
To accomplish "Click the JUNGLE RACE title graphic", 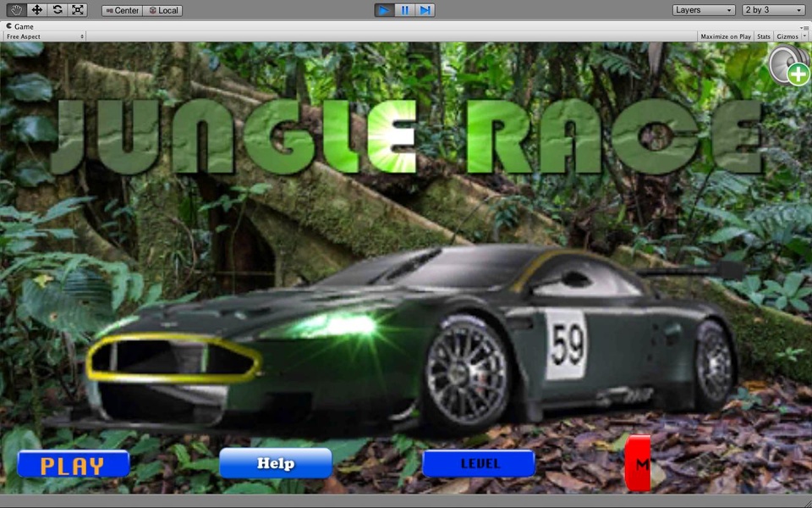I will click(x=408, y=137).
